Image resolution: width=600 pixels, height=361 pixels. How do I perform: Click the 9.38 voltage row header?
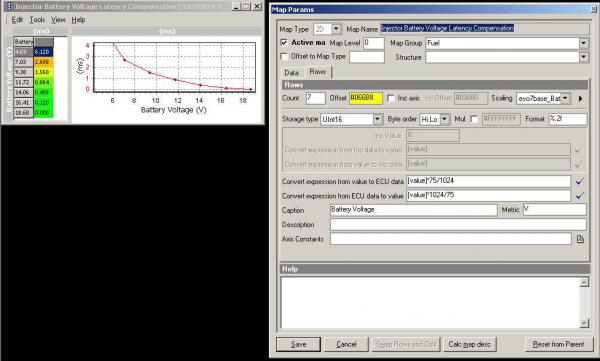pos(23,72)
